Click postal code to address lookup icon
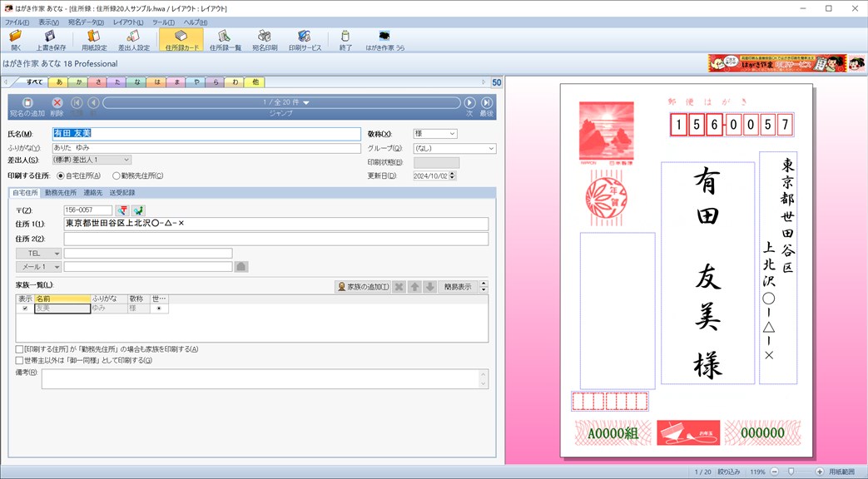The height and width of the screenshot is (479, 868). (x=122, y=210)
